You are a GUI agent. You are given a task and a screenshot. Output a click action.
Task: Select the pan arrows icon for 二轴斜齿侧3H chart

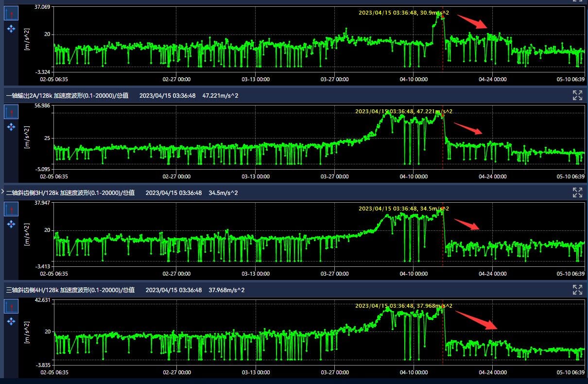(11, 224)
